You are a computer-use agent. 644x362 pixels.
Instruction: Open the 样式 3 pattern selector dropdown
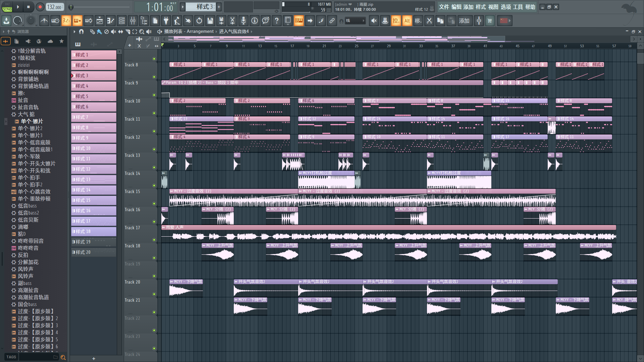(201, 7)
